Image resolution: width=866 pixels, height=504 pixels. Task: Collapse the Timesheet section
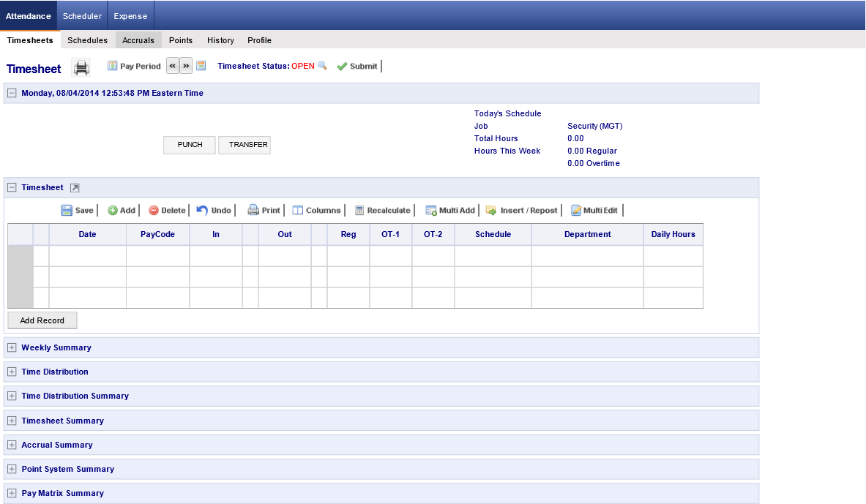(x=12, y=187)
